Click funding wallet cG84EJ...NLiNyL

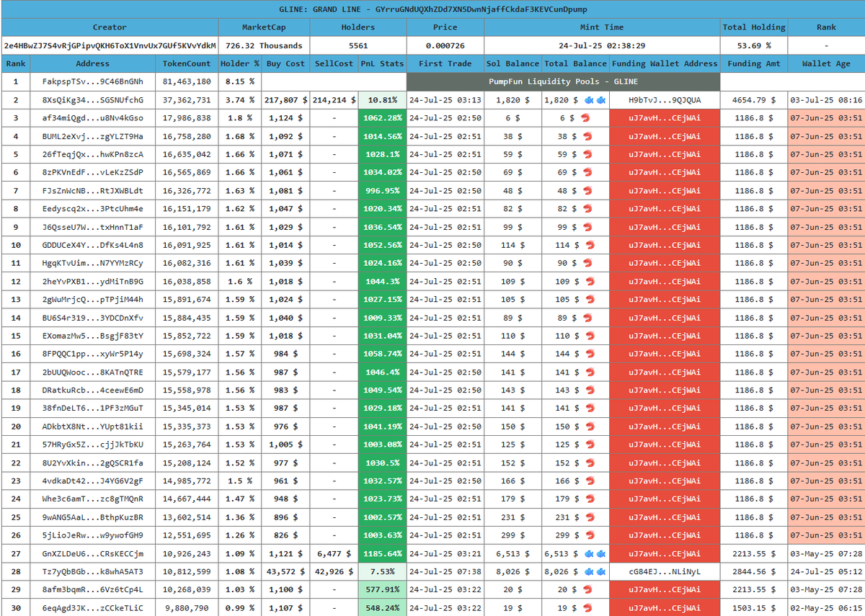click(665, 572)
